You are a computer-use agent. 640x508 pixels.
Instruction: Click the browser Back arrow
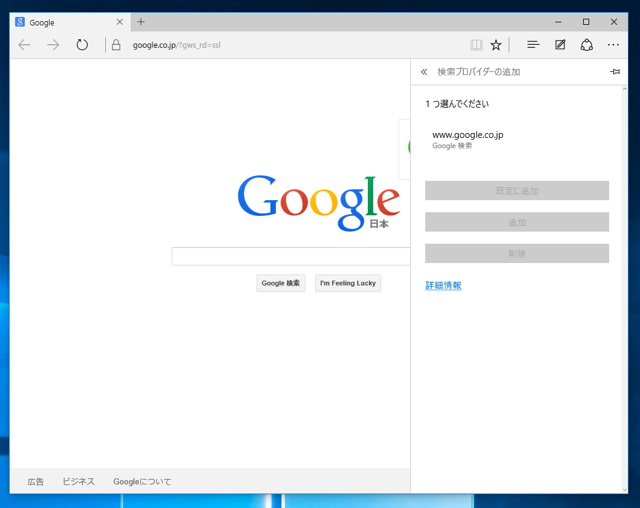pos(24,45)
